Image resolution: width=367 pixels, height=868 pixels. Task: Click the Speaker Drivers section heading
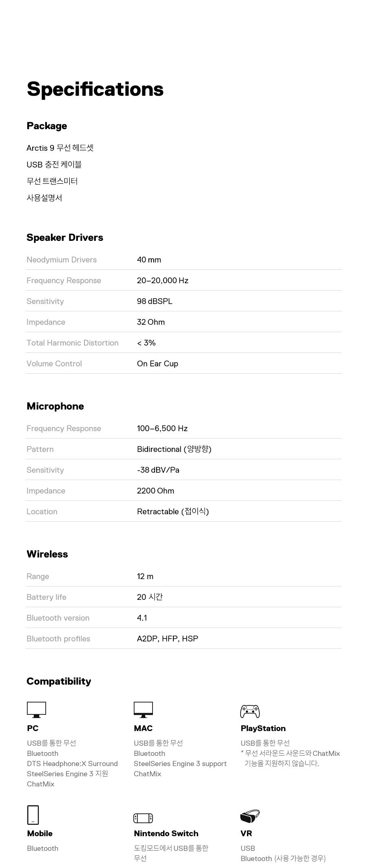click(x=65, y=238)
